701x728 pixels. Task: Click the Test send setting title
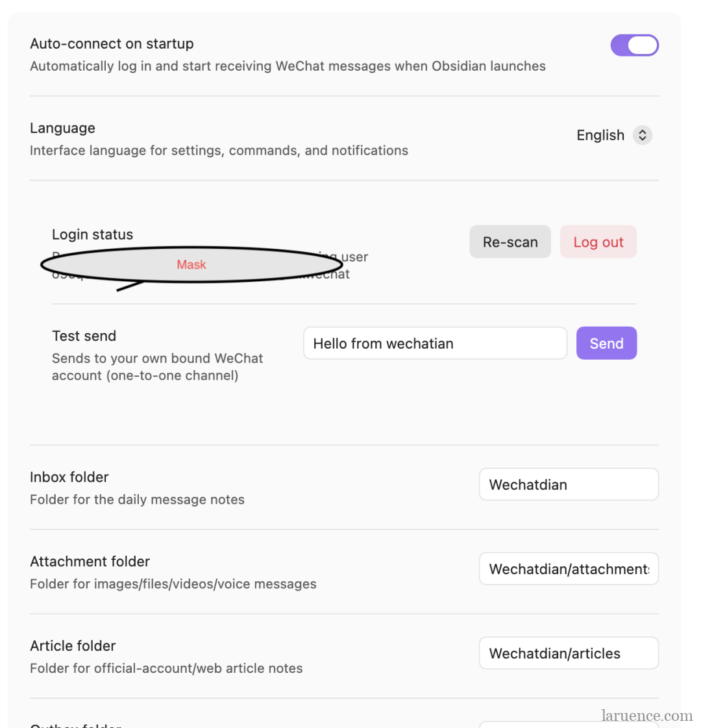tap(84, 336)
